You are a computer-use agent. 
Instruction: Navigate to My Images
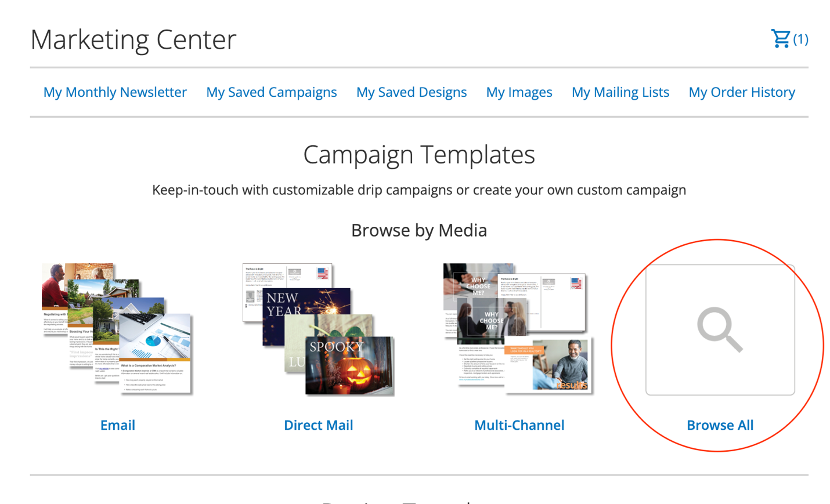click(x=519, y=92)
